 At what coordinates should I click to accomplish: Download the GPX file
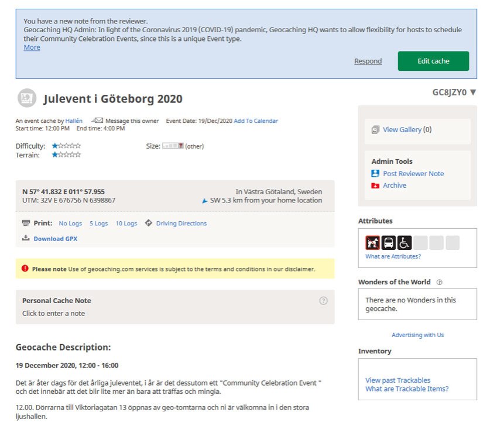[x=55, y=239]
